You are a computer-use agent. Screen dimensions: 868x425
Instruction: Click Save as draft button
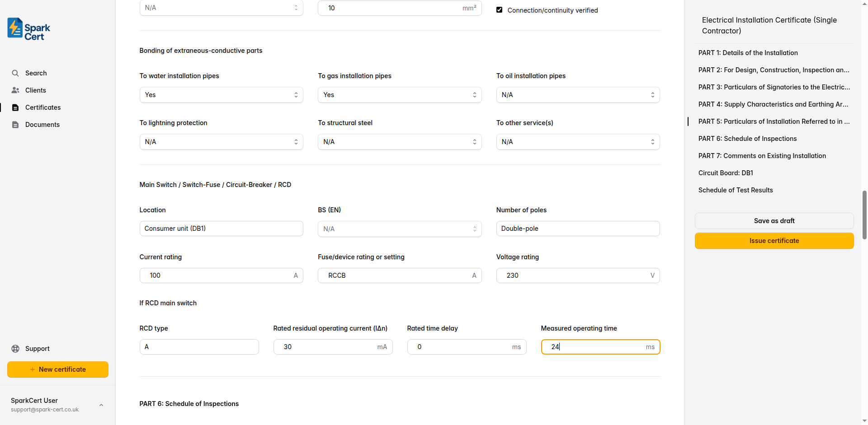tap(774, 221)
